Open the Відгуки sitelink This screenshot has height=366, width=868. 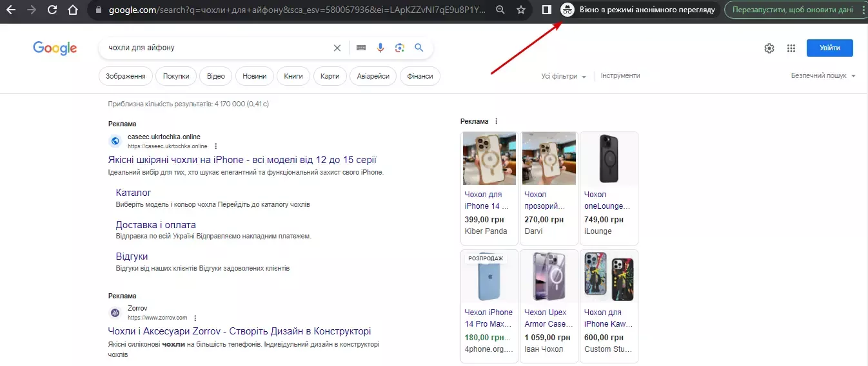coord(132,256)
